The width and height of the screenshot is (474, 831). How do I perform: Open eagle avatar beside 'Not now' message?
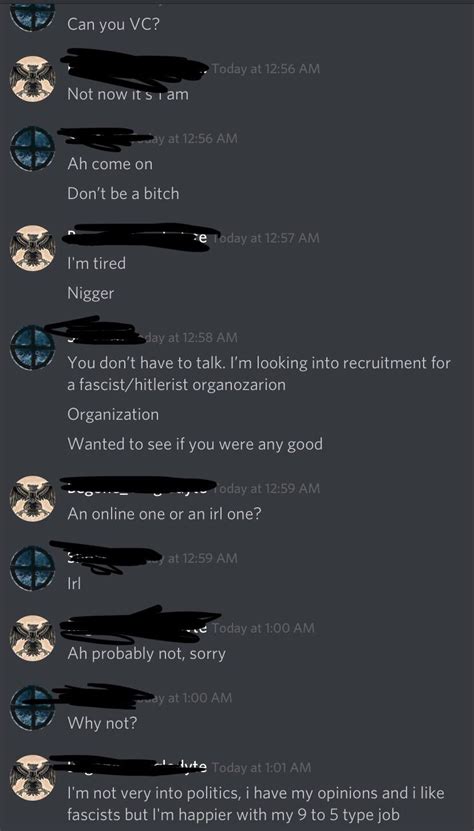point(32,78)
